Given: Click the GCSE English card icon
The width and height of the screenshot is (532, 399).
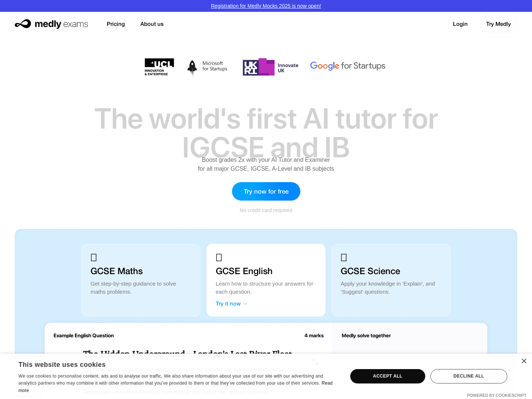Looking at the screenshot, I should pyautogui.click(x=219, y=257).
